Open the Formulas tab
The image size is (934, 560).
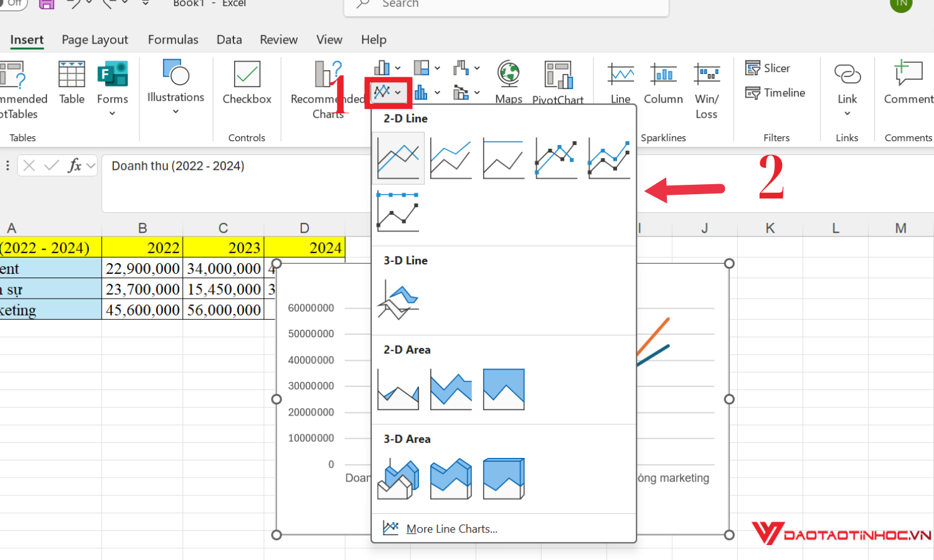click(173, 40)
